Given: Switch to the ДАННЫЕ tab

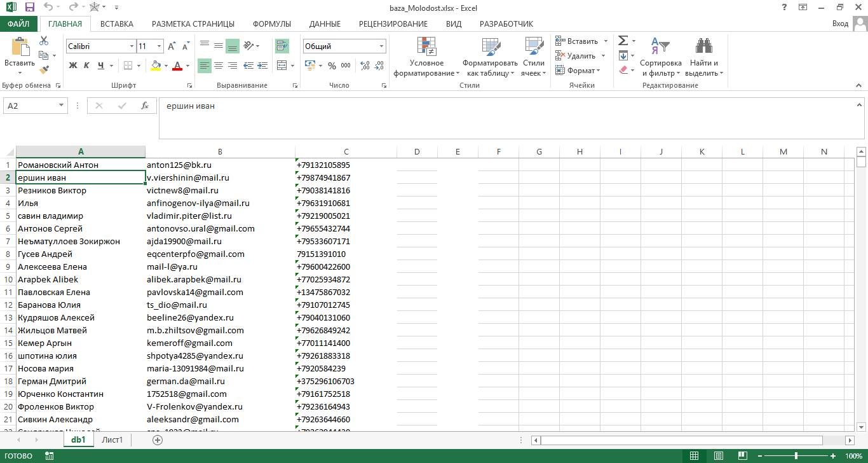Looking at the screenshot, I should pos(325,24).
